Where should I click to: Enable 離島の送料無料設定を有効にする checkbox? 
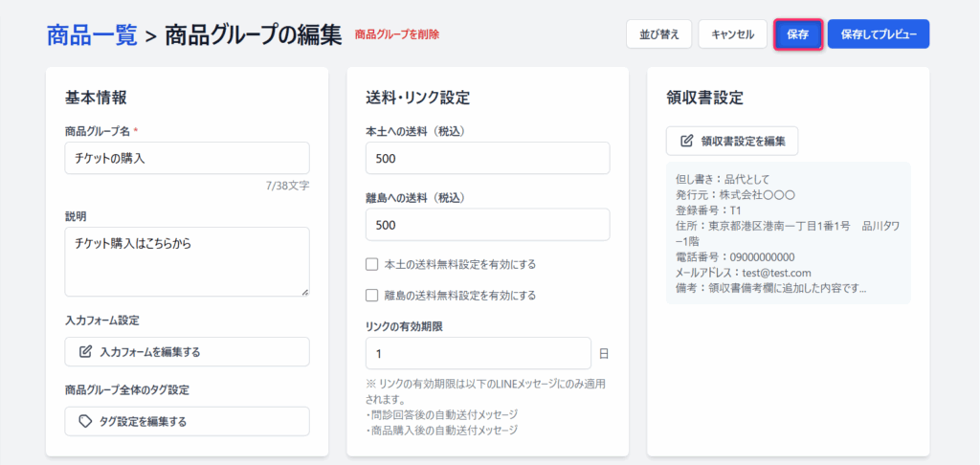372,296
